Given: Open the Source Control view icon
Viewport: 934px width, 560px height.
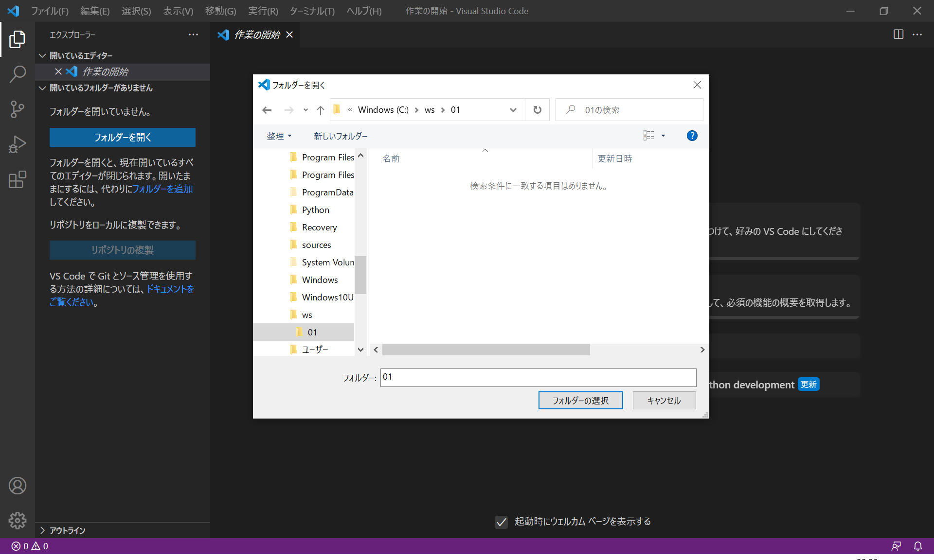Looking at the screenshot, I should [x=18, y=109].
